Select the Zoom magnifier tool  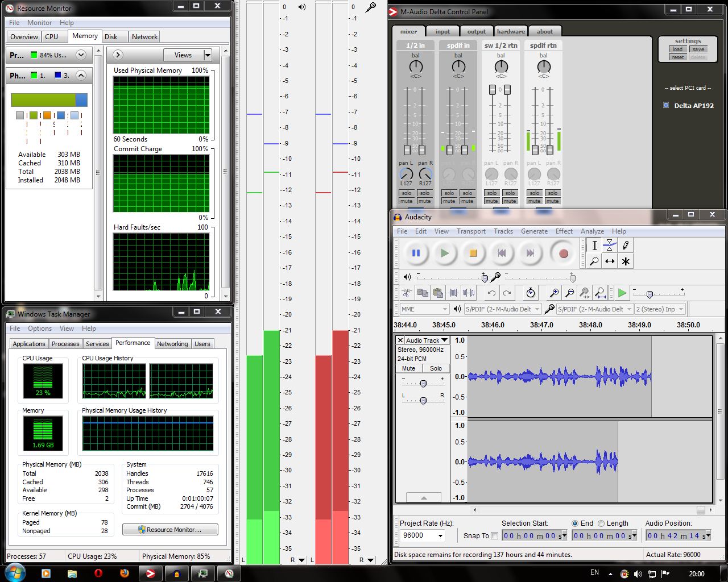coord(594,261)
